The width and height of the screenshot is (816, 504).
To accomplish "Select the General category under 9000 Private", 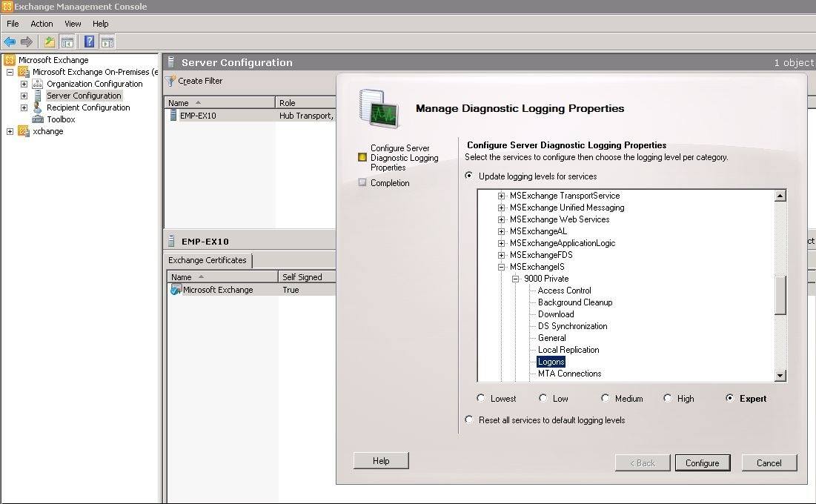I will [x=551, y=338].
